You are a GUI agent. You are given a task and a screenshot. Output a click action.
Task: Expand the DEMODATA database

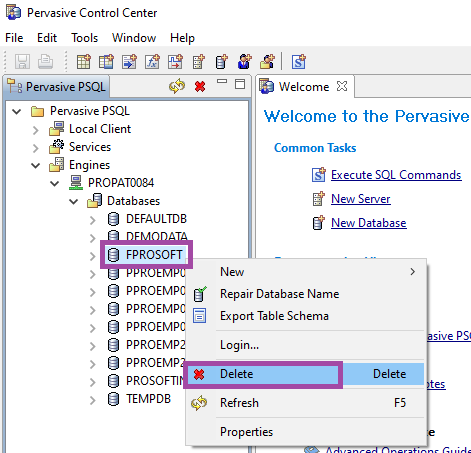93,238
